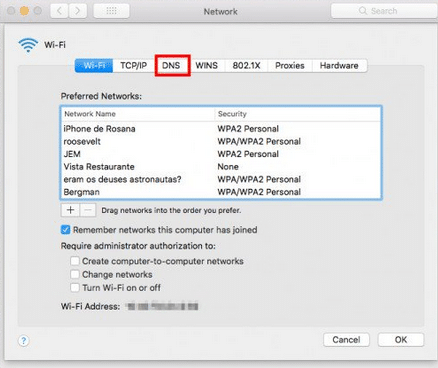Confirm with the OK button
Viewport: 438px width, 368px height.
click(x=401, y=340)
